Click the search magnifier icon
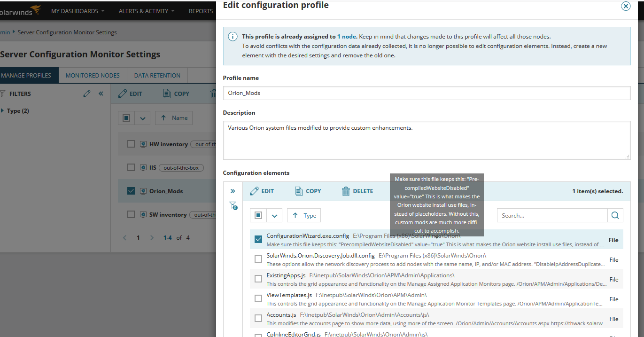 pos(615,215)
